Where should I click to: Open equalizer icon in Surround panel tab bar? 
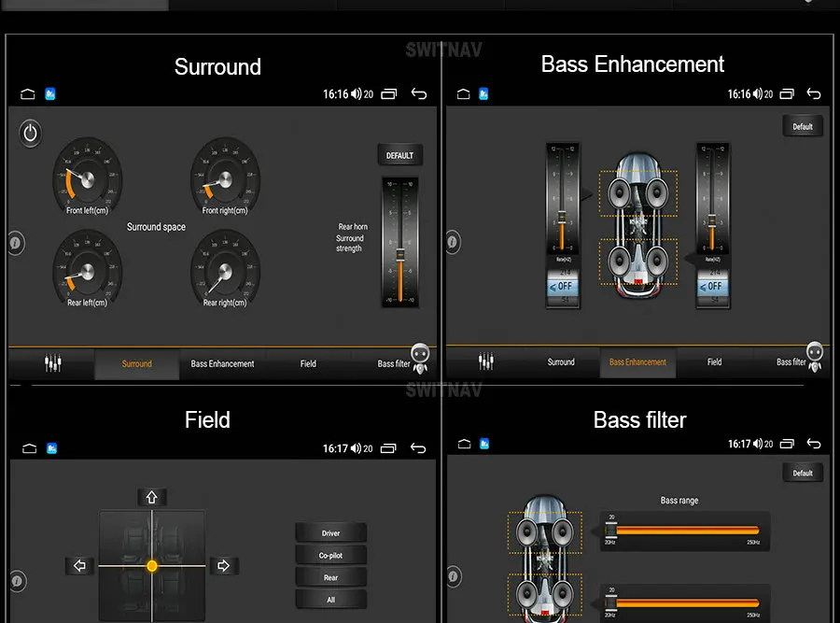point(52,363)
